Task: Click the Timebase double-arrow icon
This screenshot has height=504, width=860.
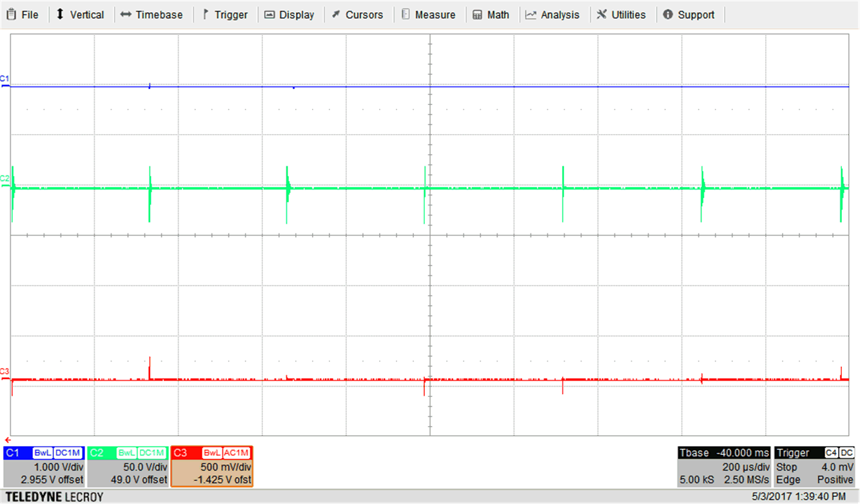Action: [126, 15]
